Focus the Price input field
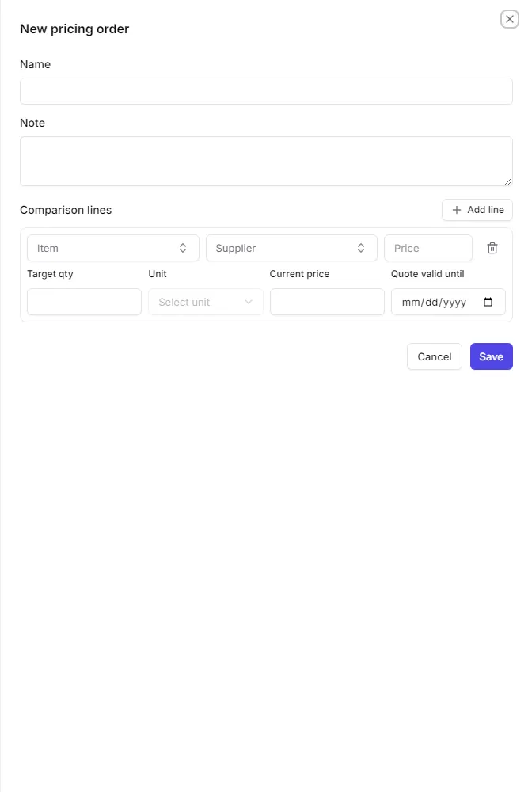 pyautogui.click(x=428, y=248)
